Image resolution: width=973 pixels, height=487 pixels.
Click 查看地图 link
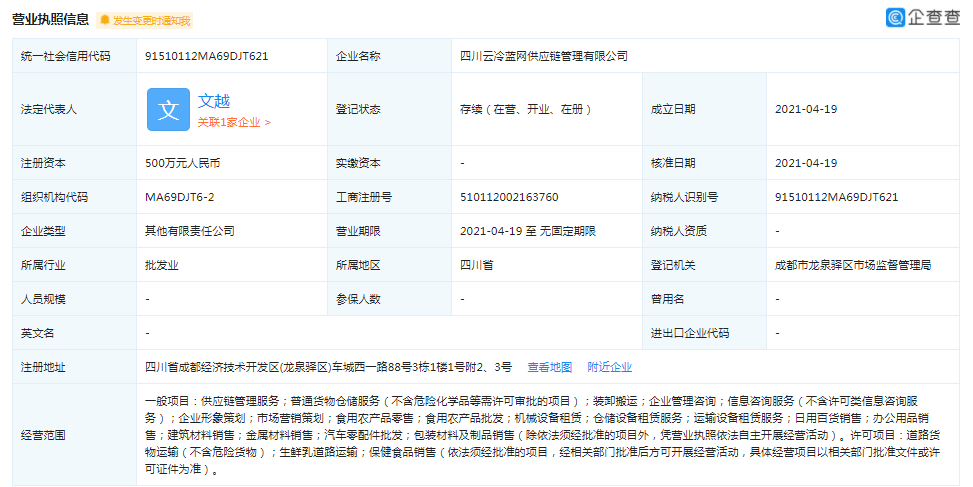pyautogui.click(x=550, y=367)
